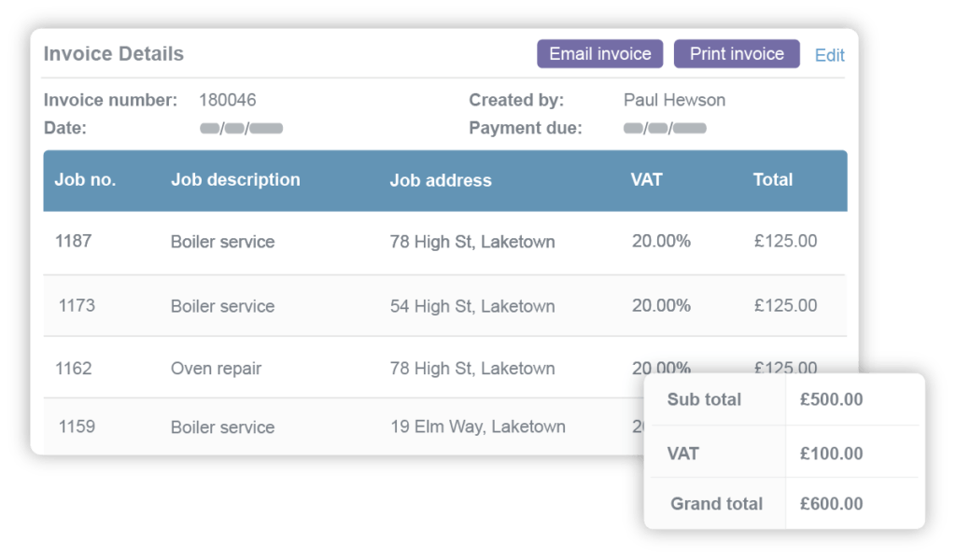Image resolution: width=956 pixels, height=560 pixels.
Task: Sort by the VAT column header
Action: [x=646, y=180]
